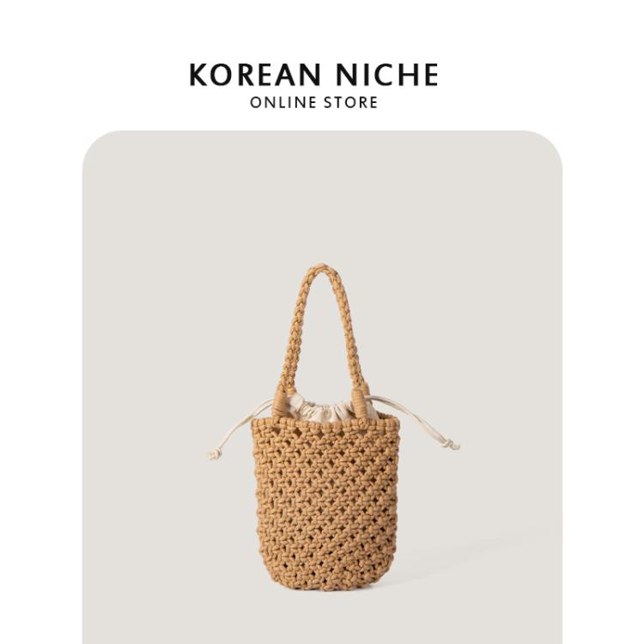Click the word STORE in the subtitle
Image resolution: width=644 pixels, height=644 pixels.
click(350, 102)
